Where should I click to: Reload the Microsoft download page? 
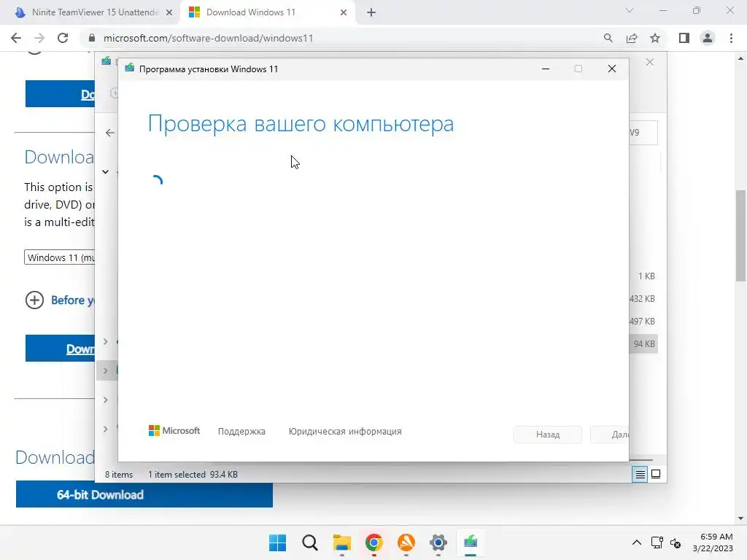tap(63, 38)
